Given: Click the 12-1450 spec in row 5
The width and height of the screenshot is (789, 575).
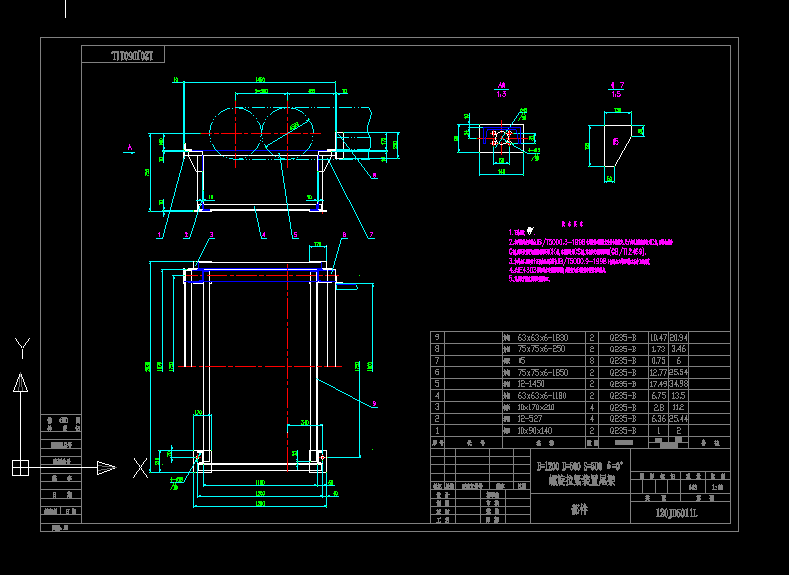Looking at the screenshot, I should (x=530, y=383).
